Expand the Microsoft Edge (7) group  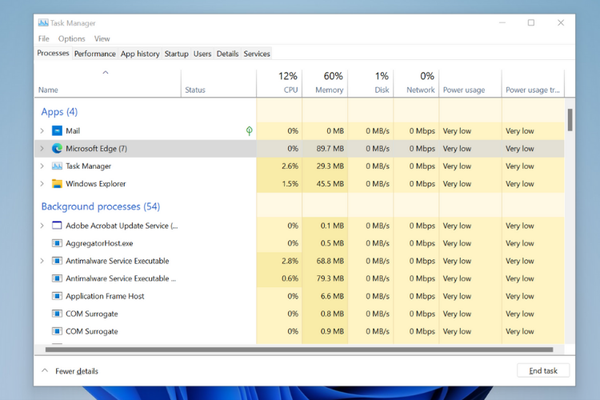click(x=42, y=149)
